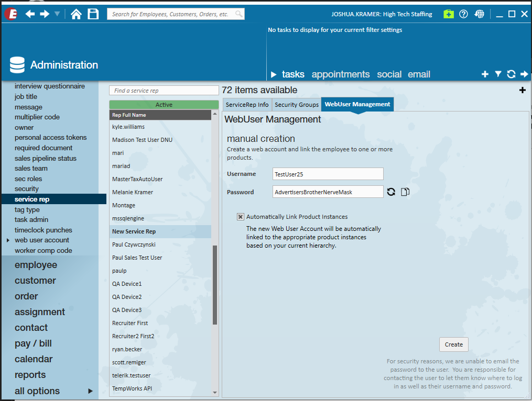Open the Home icon
532x401 pixels.
[x=76, y=14]
